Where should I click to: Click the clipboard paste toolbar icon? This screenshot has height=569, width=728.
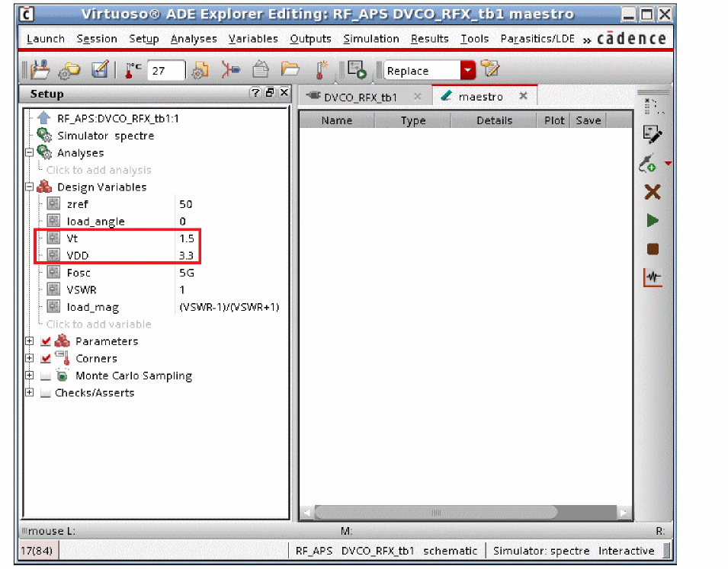pos(261,69)
